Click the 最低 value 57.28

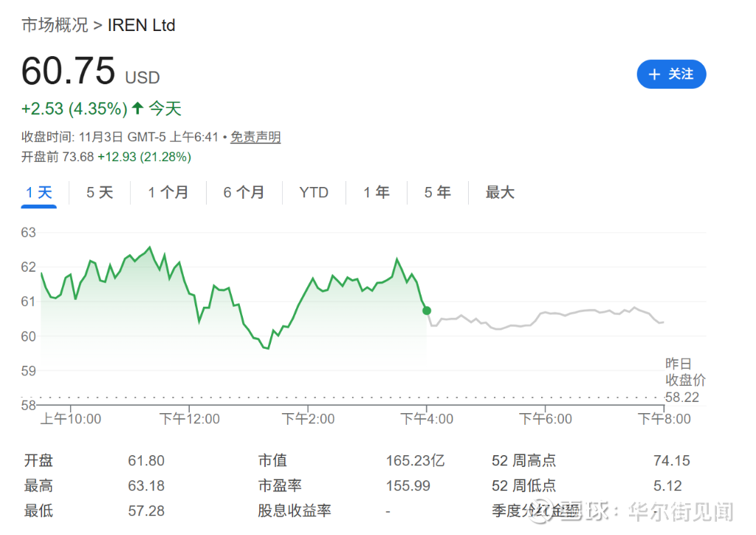point(146,511)
